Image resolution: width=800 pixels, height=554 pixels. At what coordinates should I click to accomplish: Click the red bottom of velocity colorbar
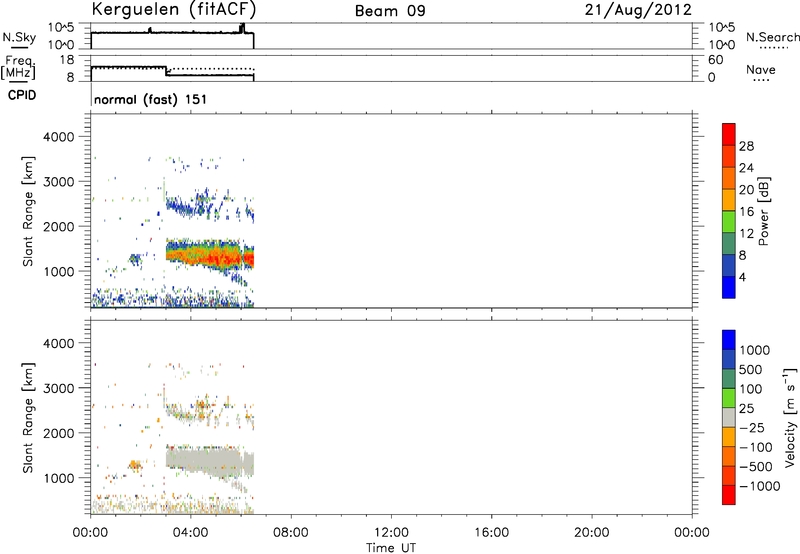click(x=729, y=495)
